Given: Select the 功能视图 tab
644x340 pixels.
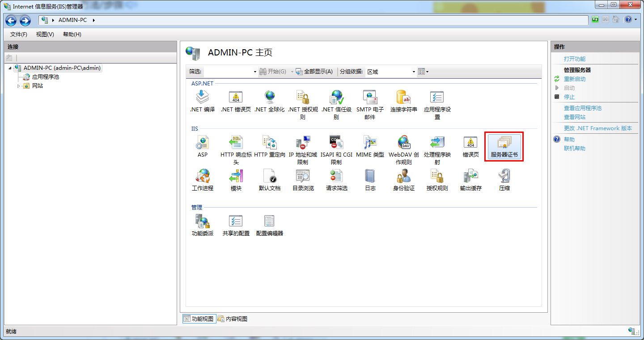Looking at the screenshot, I should pyautogui.click(x=198, y=319).
